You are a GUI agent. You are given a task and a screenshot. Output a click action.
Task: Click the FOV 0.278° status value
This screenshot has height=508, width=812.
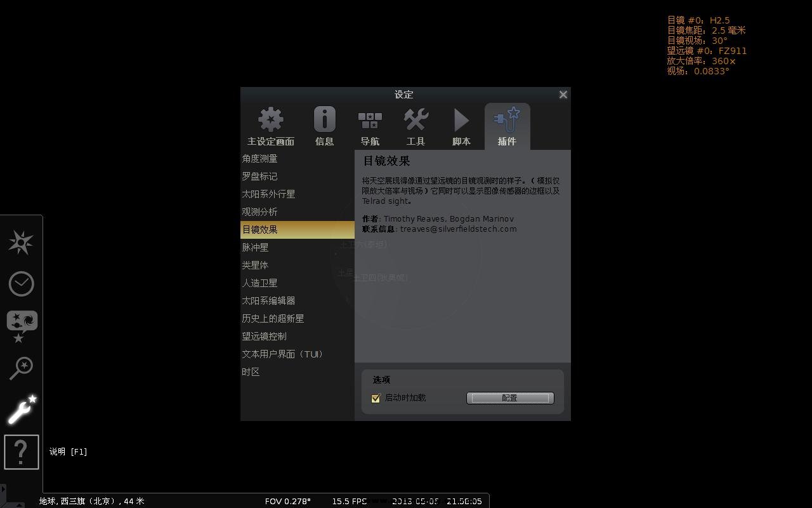coord(288,501)
